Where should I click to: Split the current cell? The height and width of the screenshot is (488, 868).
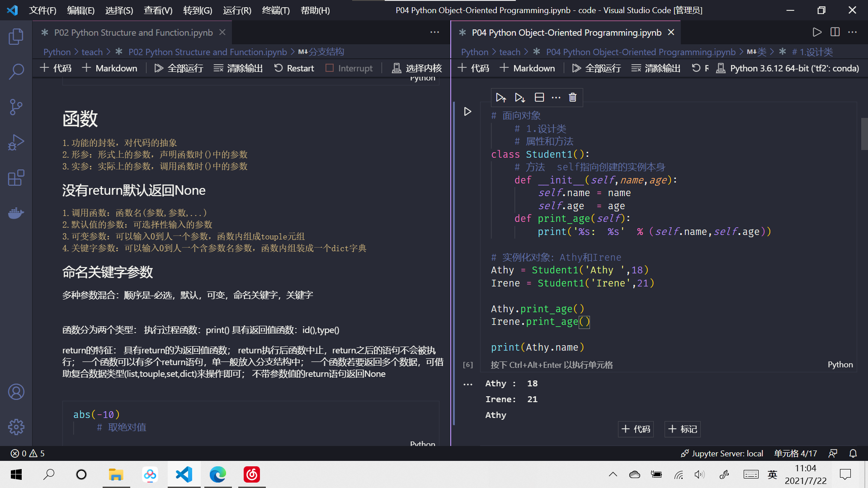click(x=539, y=97)
